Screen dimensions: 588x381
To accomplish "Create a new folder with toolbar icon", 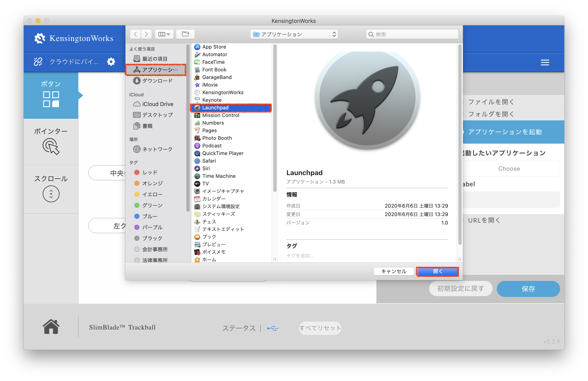I will coord(185,34).
